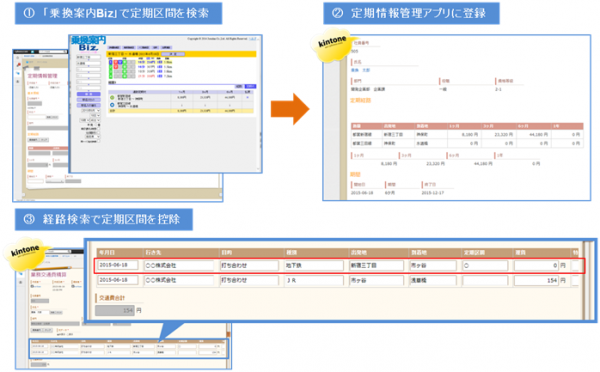Click the JR transport type field
Image resolution: width=600 pixels, height=372 pixels.
point(314,280)
